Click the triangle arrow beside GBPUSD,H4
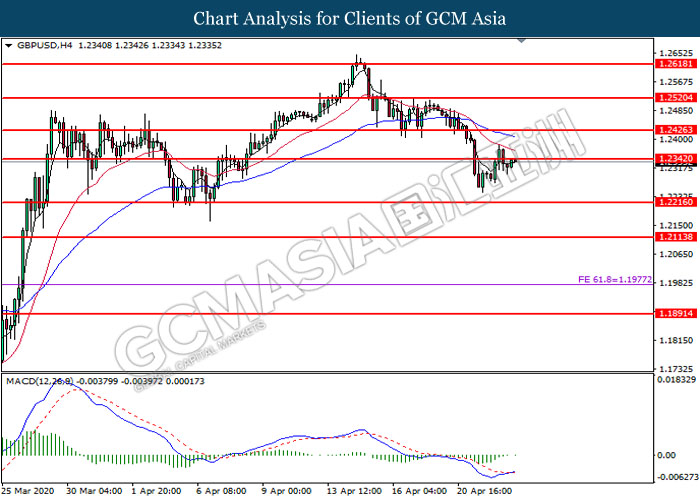The image size is (700, 500). click(8, 46)
